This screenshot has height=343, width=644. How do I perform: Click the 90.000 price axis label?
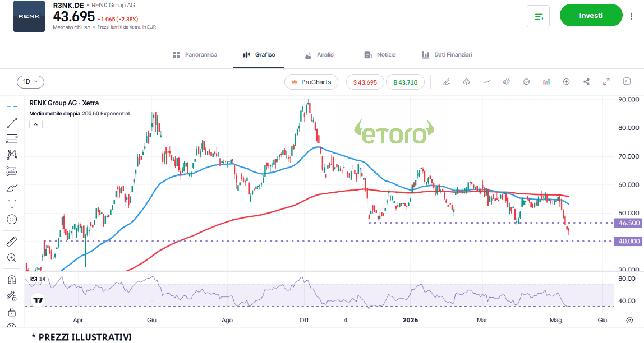[629, 99]
